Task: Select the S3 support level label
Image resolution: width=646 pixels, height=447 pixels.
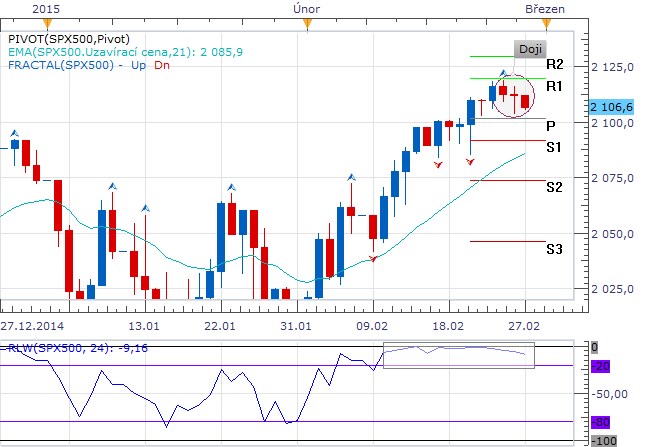Action: pyautogui.click(x=554, y=247)
